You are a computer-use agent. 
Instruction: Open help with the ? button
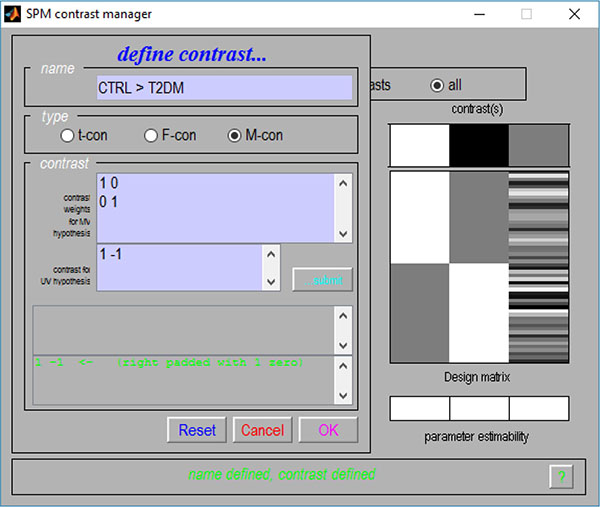tap(561, 476)
